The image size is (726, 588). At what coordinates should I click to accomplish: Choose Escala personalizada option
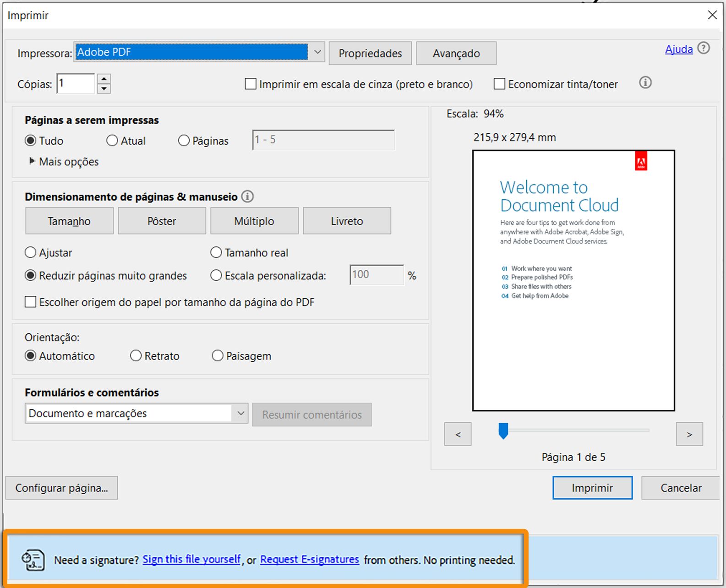click(216, 275)
